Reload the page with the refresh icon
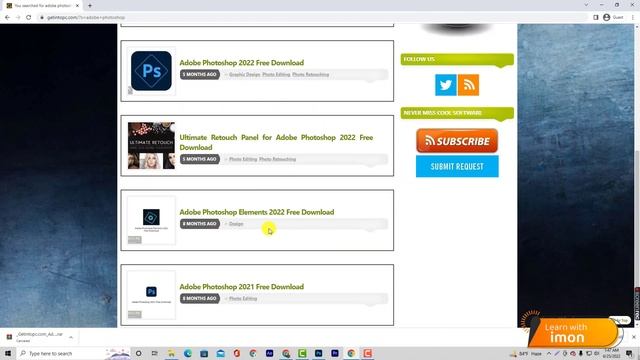Screen dimensions: 640x360 [x=29, y=17]
